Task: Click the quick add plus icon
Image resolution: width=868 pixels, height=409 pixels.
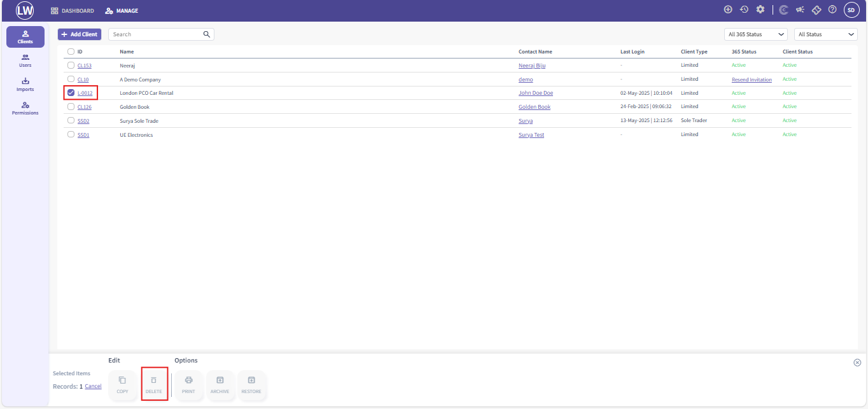Action: coord(728,10)
